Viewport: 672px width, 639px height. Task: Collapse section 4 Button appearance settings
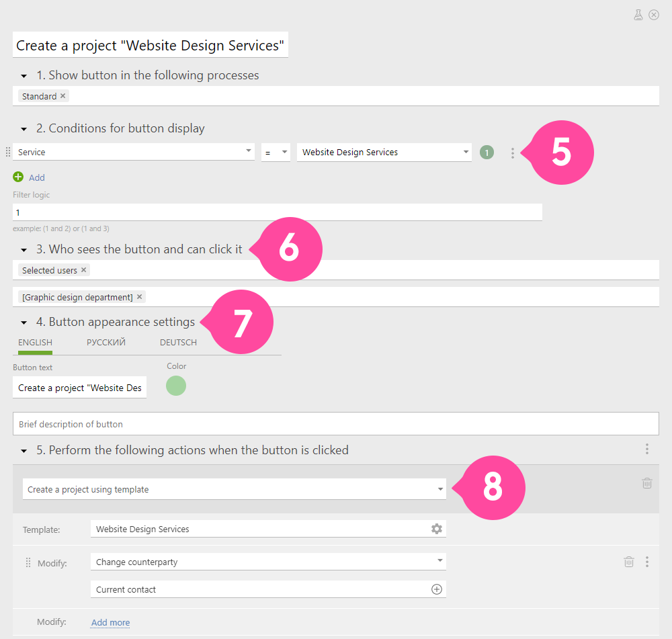point(24,323)
